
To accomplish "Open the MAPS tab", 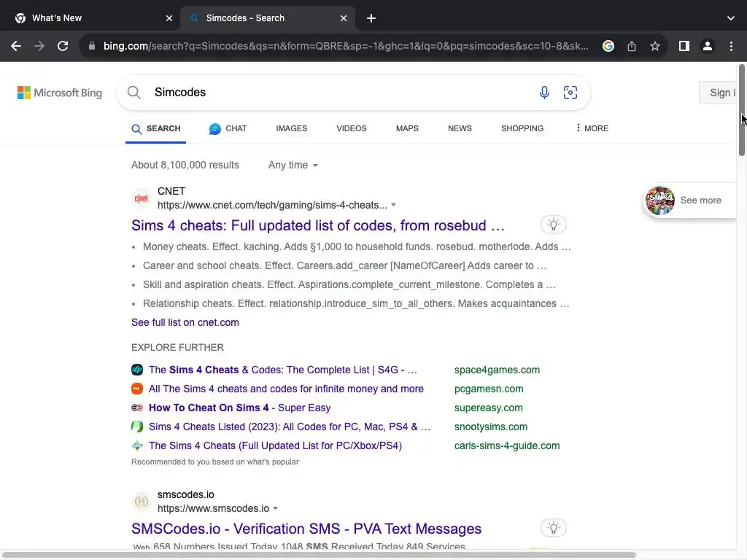I will click(x=407, y=128).
